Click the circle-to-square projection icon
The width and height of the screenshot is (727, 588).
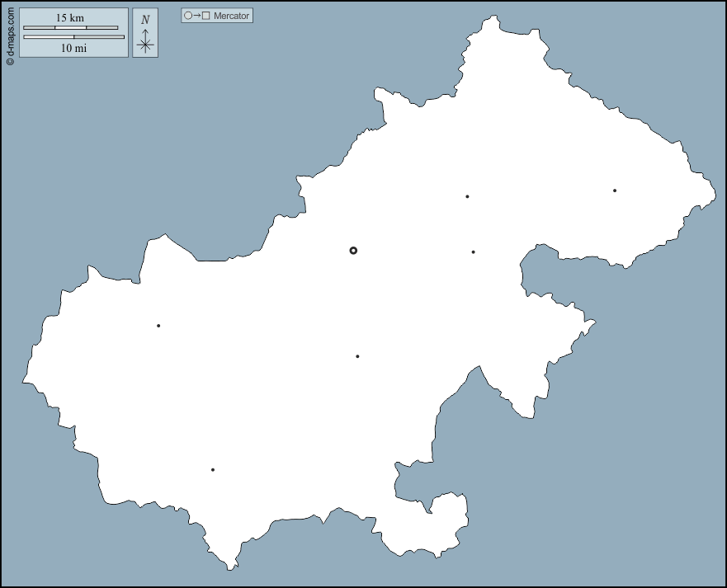point(196,16)
